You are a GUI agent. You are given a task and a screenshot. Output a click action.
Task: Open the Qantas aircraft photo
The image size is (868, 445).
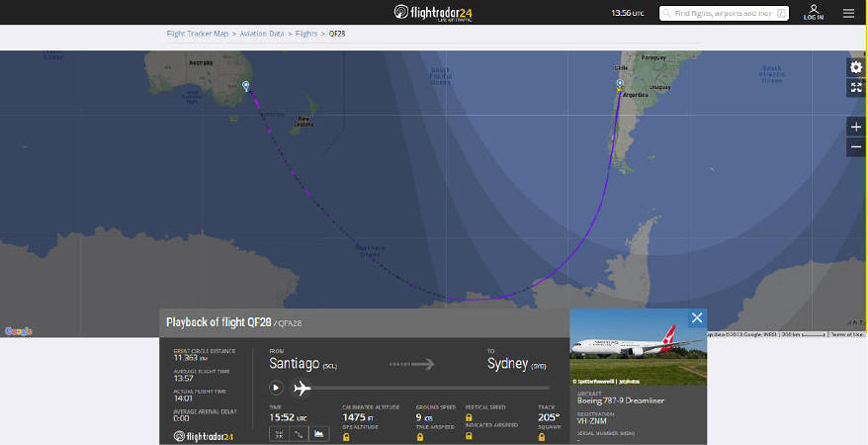638,347
